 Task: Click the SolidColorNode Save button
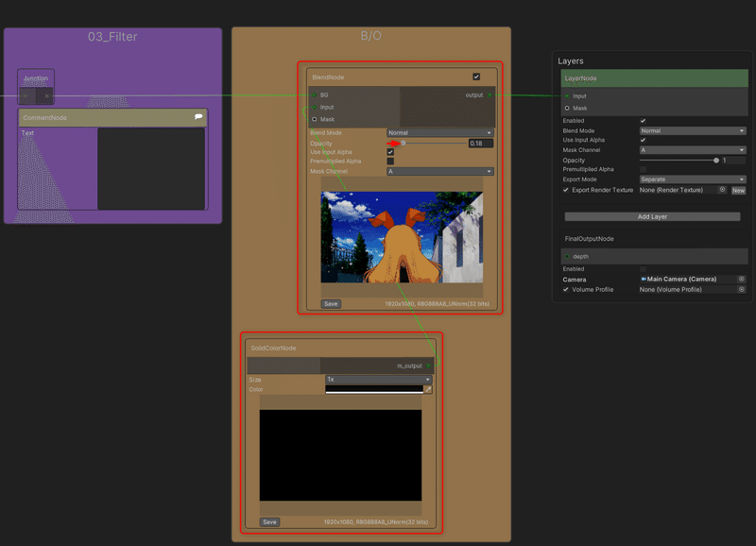point(269,521)
